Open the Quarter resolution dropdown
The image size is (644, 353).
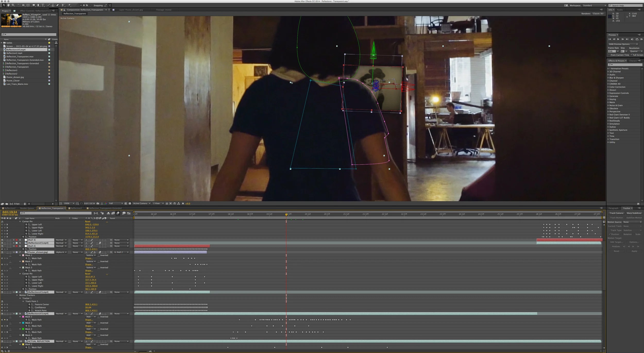coord(636,51)
